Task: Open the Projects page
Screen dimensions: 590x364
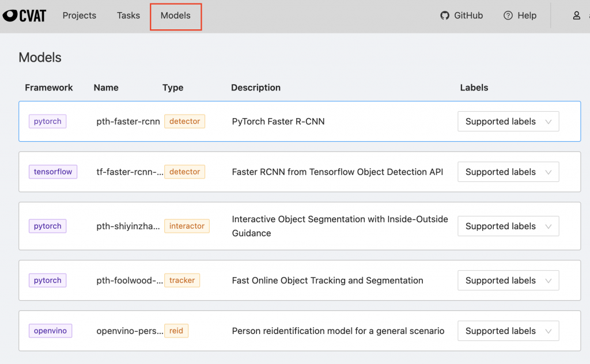Action: tap(80, 16)
